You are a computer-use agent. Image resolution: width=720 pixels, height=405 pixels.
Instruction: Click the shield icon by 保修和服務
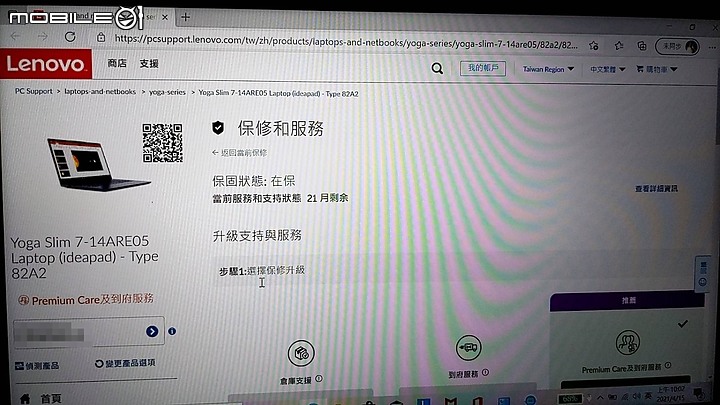point(218,128)
